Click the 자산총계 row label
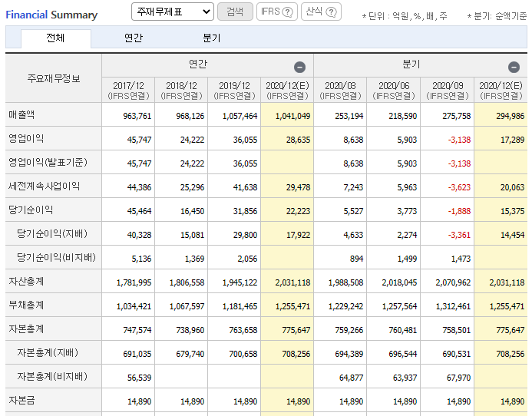Screen dimensions: 532x416 tap(26, 281)
